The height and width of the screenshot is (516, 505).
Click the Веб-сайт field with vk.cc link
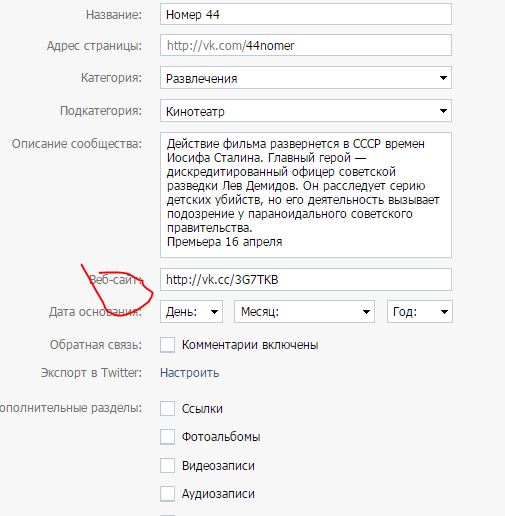pyautogui.click(x=306, y=279)
